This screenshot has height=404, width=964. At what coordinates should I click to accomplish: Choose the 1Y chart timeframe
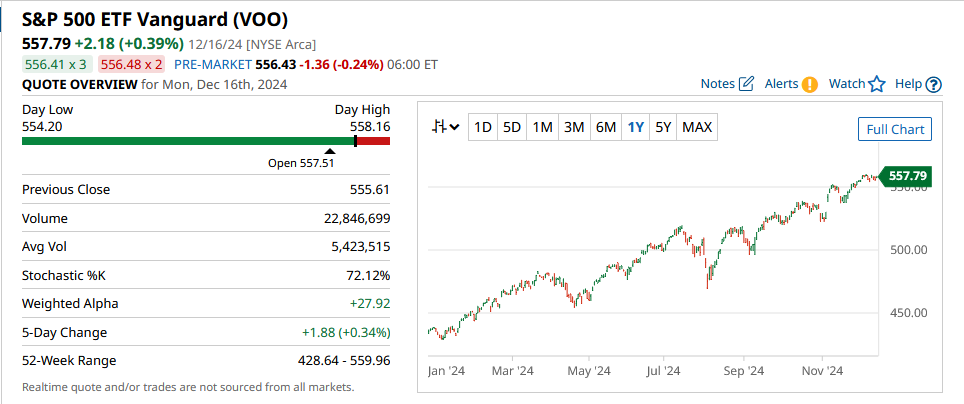pos(635,127)
